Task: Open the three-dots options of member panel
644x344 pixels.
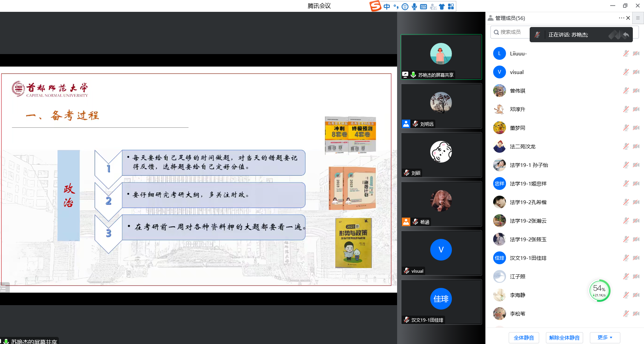Action: pos(621,18)
